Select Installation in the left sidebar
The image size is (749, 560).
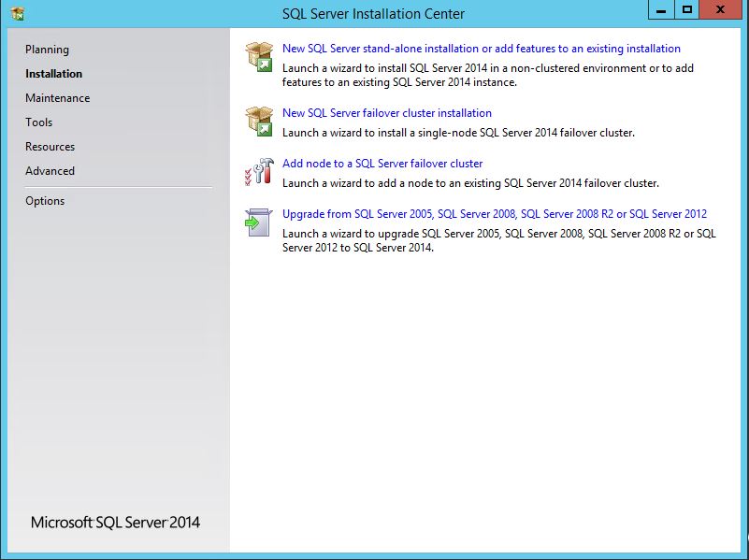click(x=53, y=74)
